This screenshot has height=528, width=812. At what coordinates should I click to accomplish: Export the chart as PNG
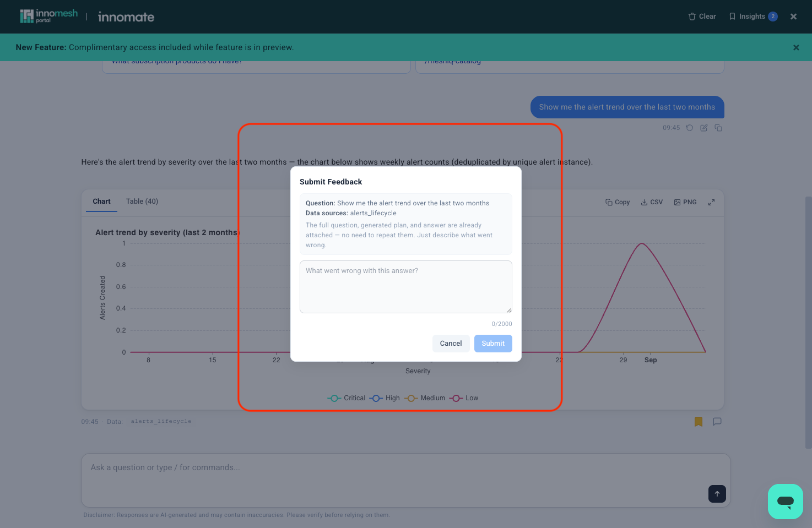point(685,202)
